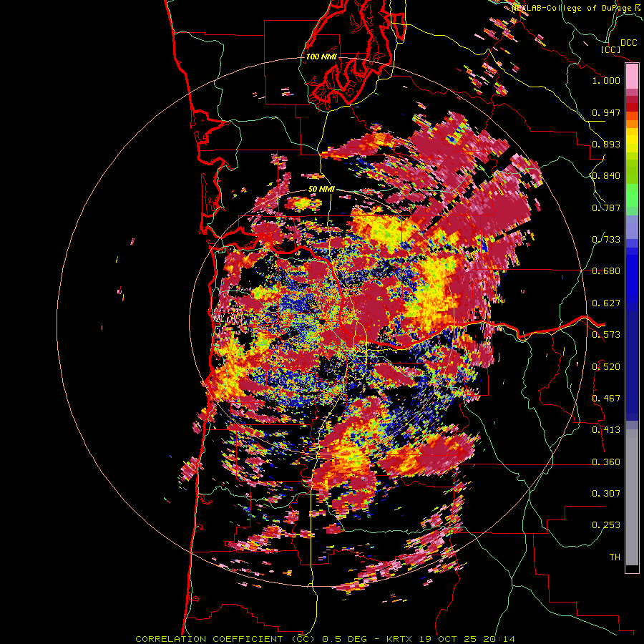The height and width of the screenshot is (644, 644).
Task: Select the 0.520 color scale label
Action: tap(606, 367)
